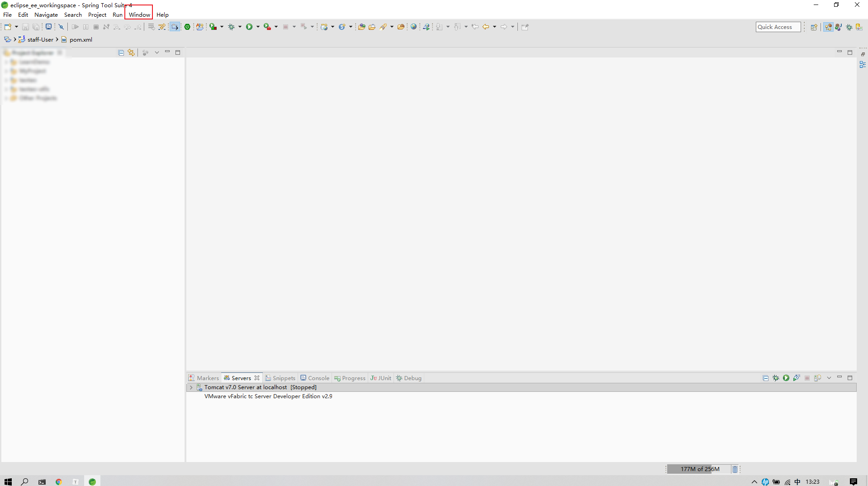
Task: Switch to the JUnit tab
Action: (381, 378)
